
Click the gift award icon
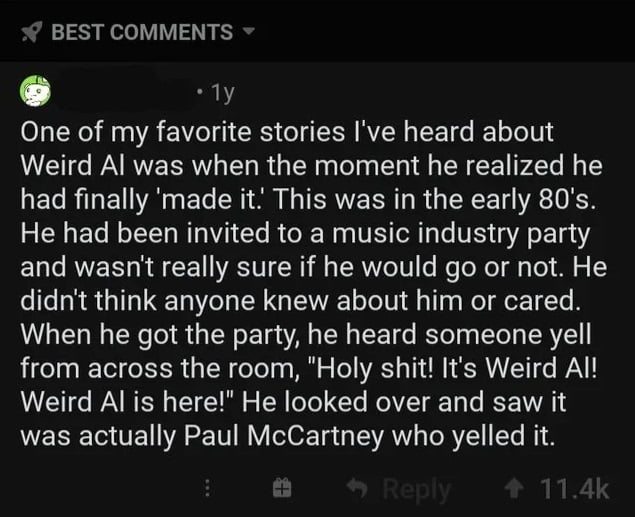point(282,487)
